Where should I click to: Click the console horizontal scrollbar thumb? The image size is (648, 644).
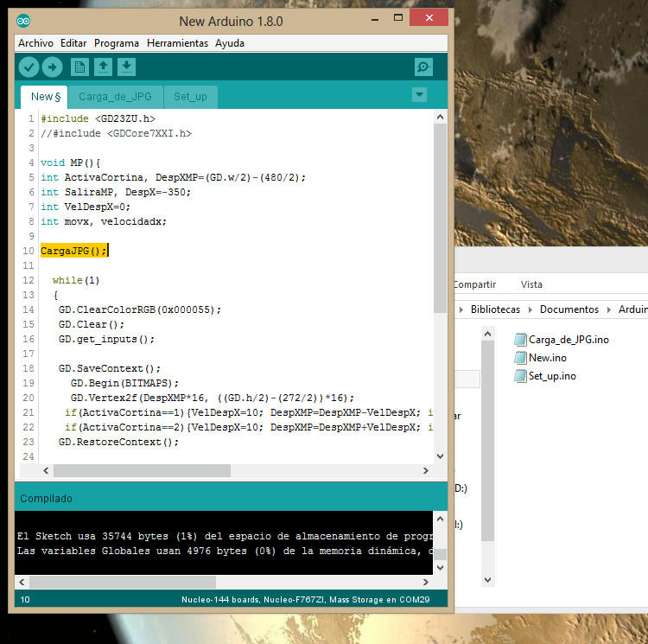point(123,583)
